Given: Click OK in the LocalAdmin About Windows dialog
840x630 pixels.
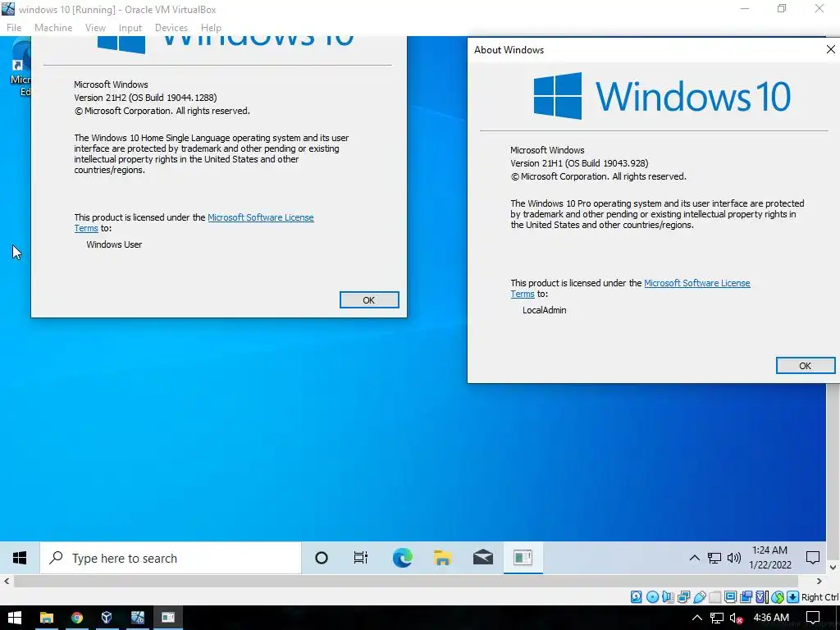Looking at the screenshot, I should tap(806, 365).
